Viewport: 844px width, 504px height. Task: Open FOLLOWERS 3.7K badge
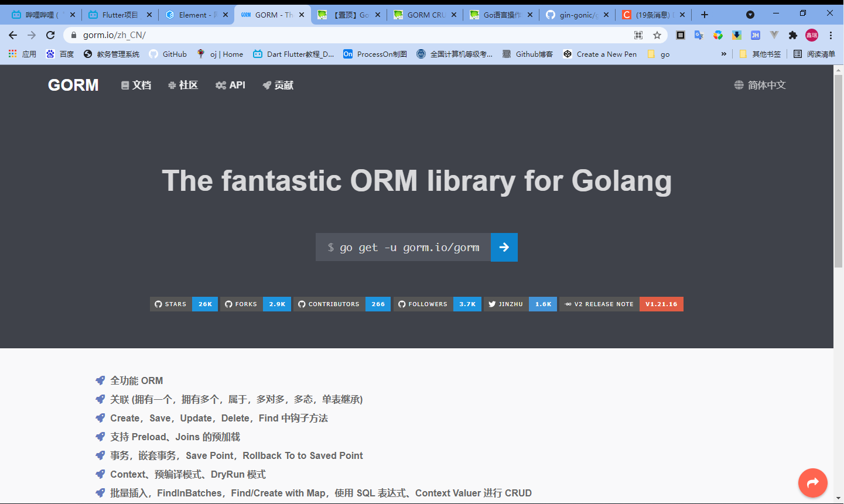point(438,304)
